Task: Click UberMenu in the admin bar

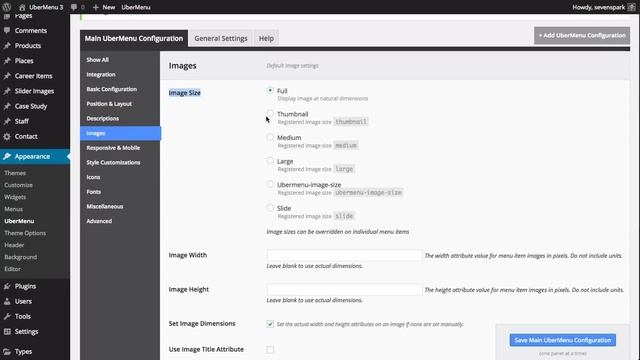Action: click(x=136, y=7)
